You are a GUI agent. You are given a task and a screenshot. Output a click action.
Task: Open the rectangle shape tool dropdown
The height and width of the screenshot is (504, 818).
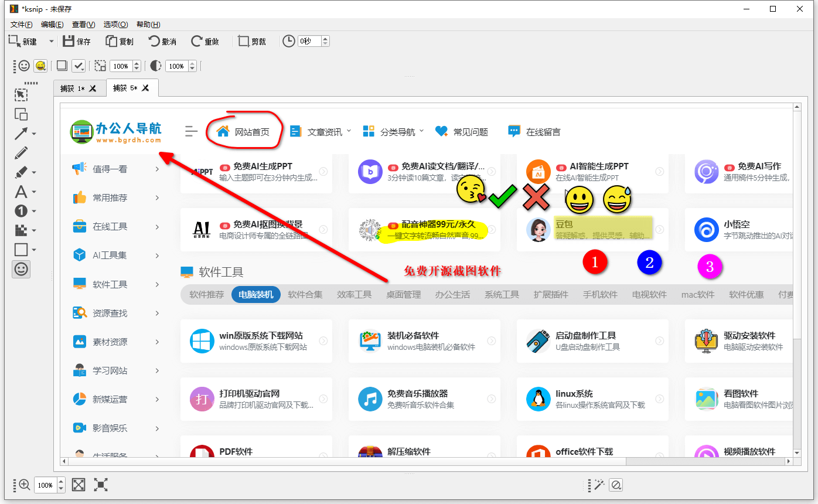click(x=33, y=249)
